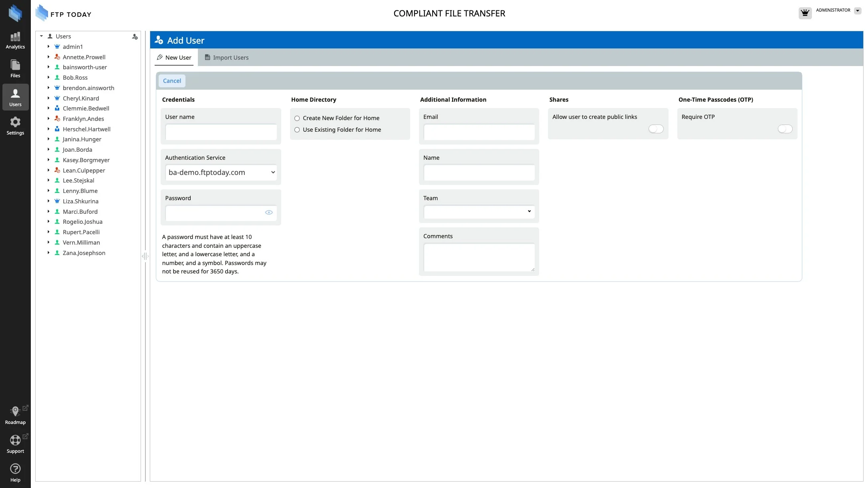Switch to the Import Users tab

click(227, 58)
